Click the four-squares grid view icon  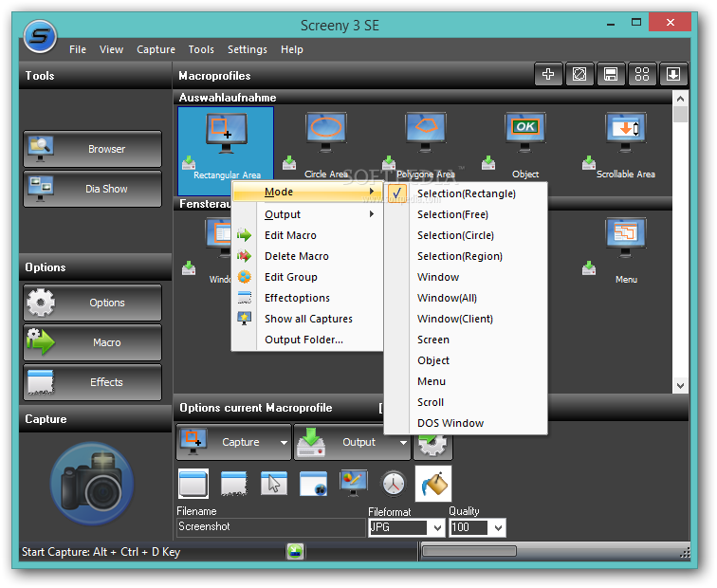pos(642,74)
